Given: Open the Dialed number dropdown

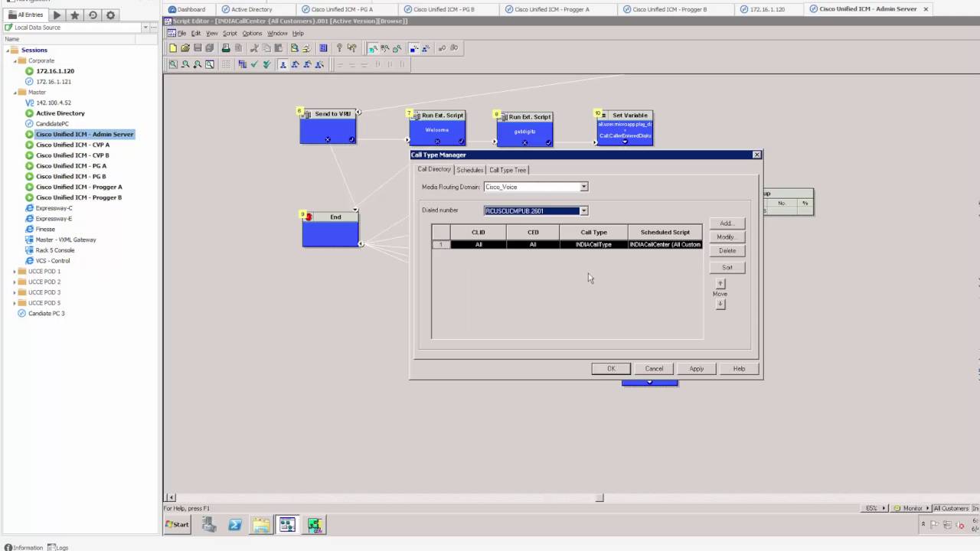Looking at the screenshot, I should pos(583,211).
